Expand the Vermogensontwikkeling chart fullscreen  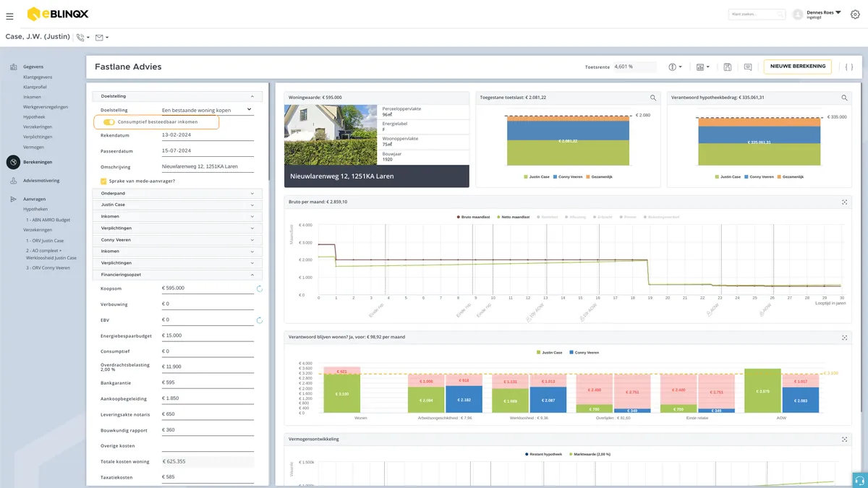tap(844, 439)
